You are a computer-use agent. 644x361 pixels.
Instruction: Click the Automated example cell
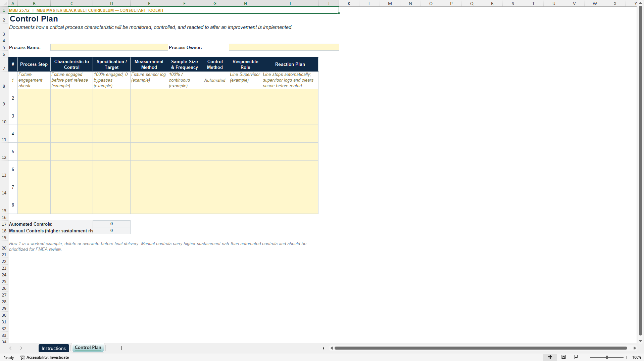click(x=215, y=80)
